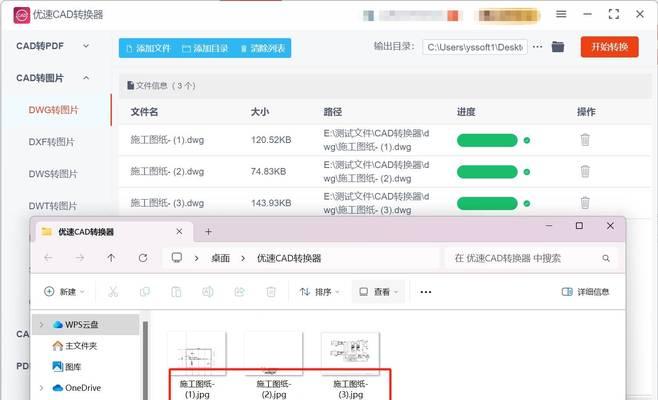The height and width of the screenshot is (400, 658).
Task: Open the Explorer more options ellipsis
Action: click(x=426, y=292)
